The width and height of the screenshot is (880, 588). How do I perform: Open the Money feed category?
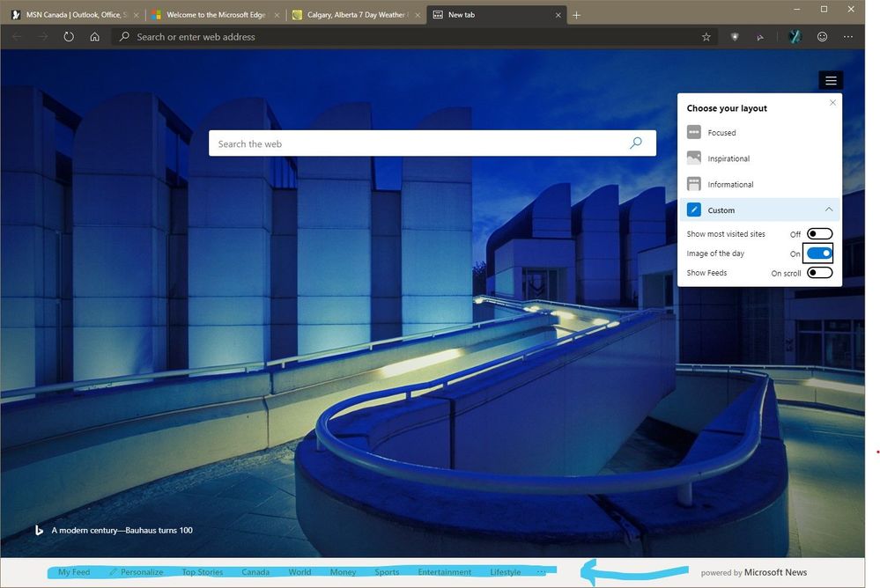pyautogui.click(x=343, y=572)
